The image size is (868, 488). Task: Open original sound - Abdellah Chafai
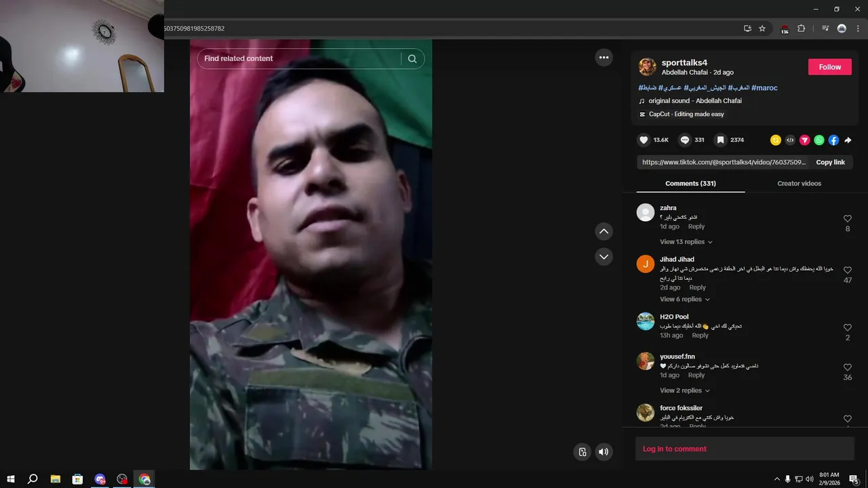click(x=695, y=101)
